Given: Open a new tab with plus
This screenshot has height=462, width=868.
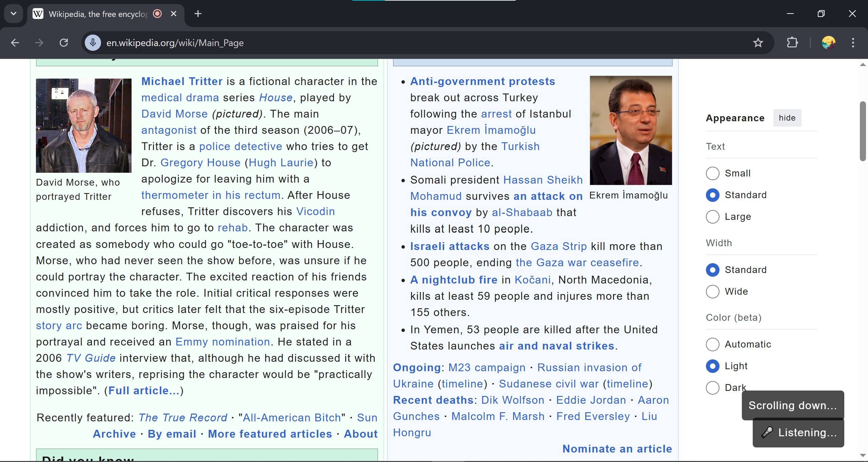Looking at the screenshot, I should click(x=198, y=14).
